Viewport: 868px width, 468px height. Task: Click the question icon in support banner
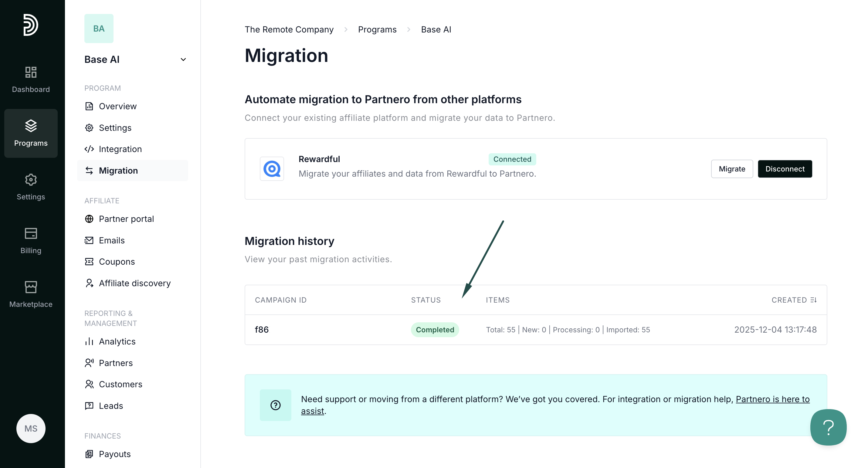275,405
